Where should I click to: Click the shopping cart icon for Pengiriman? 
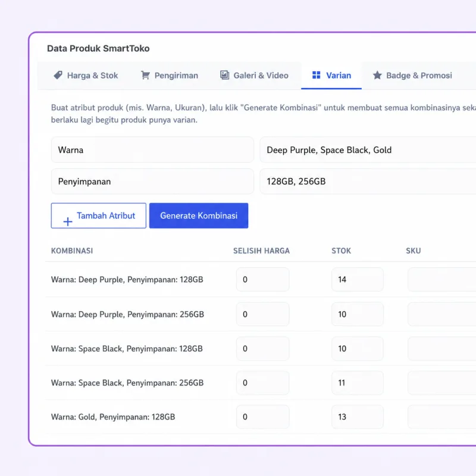coord(145,75)
